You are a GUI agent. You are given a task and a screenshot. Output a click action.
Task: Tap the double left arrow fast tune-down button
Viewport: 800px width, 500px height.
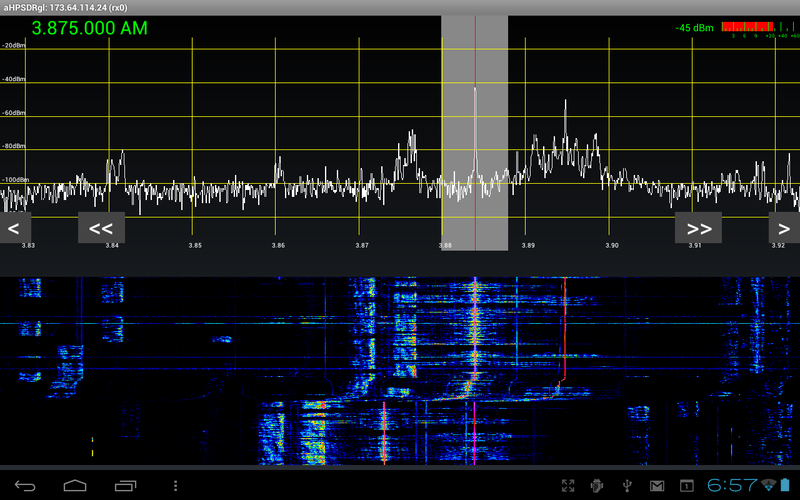(101, 228)
